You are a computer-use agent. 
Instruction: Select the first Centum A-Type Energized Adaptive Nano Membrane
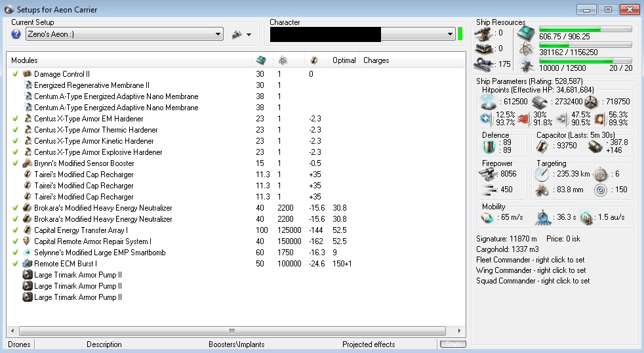point(116,96)
